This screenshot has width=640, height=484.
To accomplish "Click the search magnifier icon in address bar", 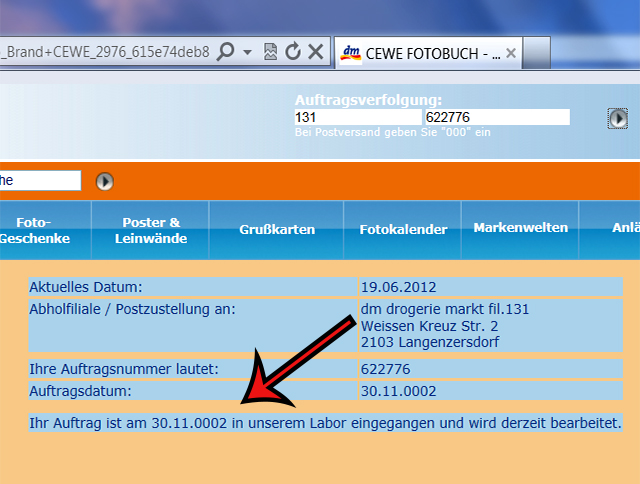I will [225, 52].
